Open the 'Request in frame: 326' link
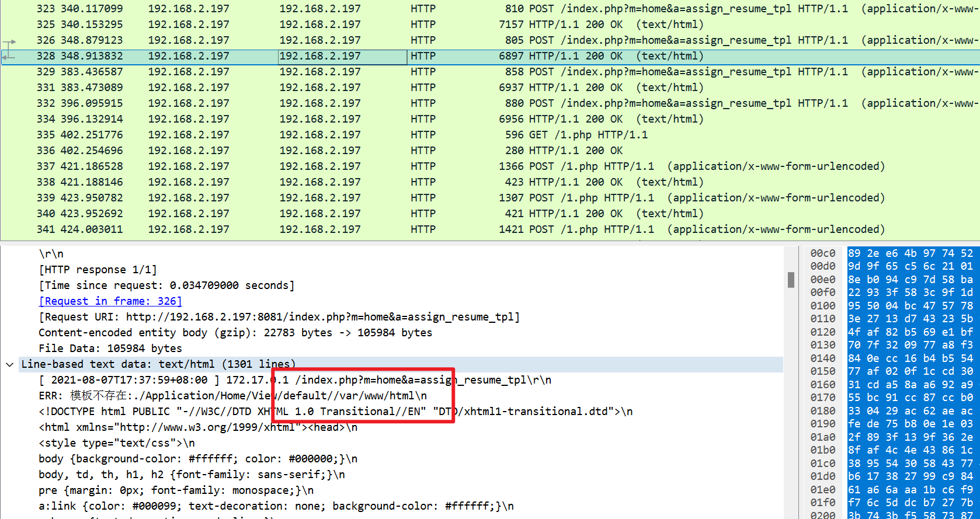The image size is (980, 519). coord(110,301)
